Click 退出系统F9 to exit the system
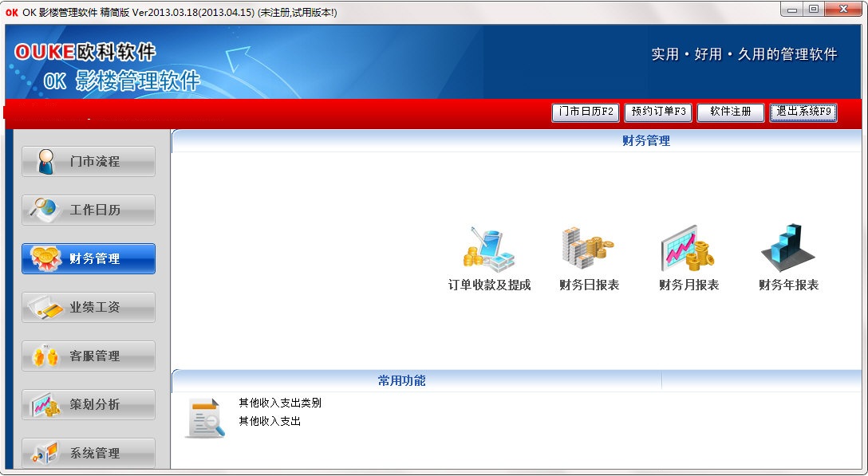 (x=801, y=112)
